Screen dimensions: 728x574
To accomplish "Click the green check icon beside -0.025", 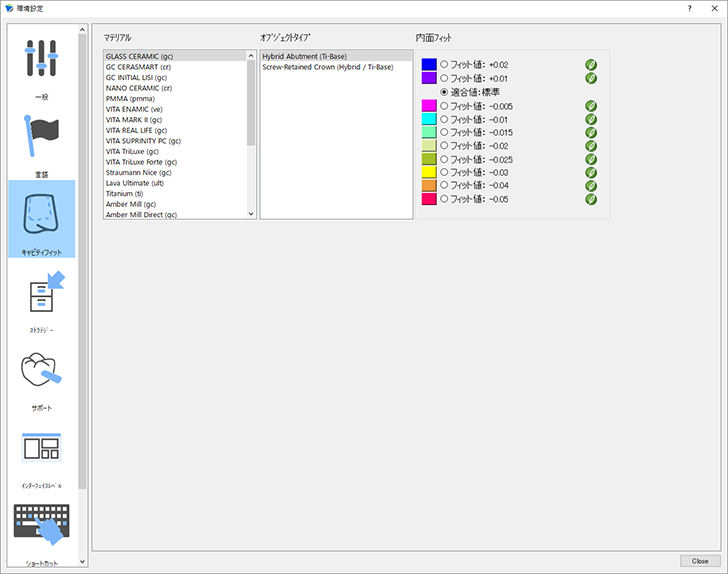I will (x=591, y=159).
